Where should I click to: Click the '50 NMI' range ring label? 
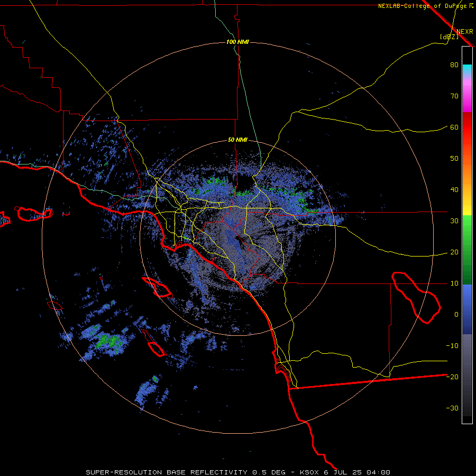click(x=237, y=140)
